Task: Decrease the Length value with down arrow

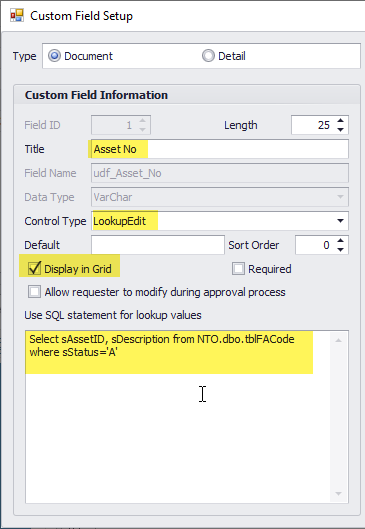Action: coord(340,130)
